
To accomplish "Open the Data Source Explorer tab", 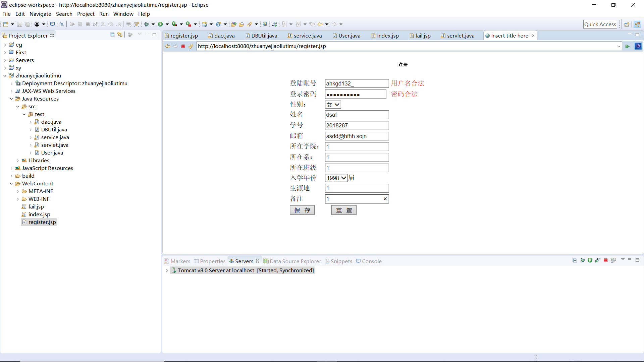I will pos(292,261).
